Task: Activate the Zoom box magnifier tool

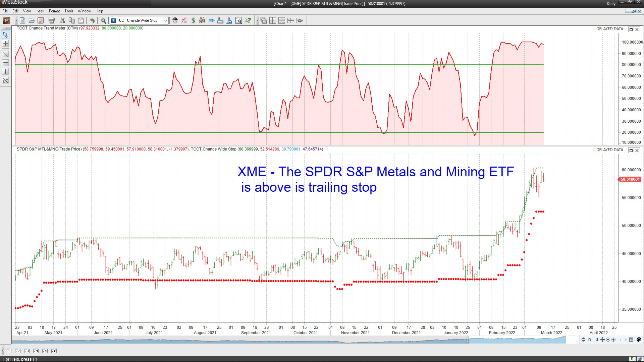Action: pos(103,20)
